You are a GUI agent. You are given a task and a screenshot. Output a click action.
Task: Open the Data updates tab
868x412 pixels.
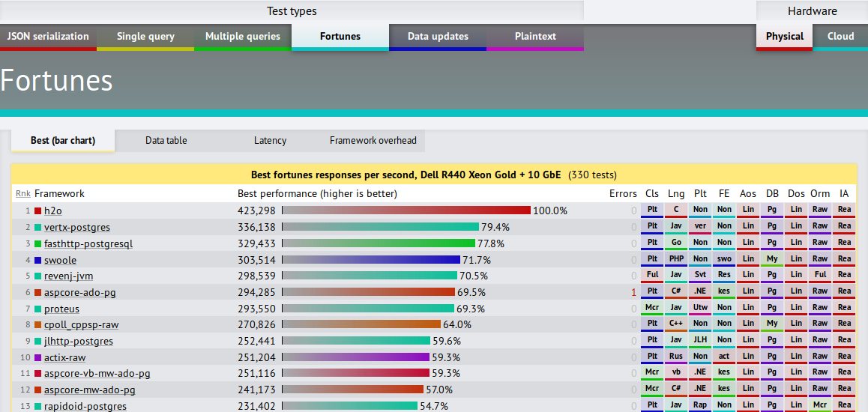pos(438,37)
